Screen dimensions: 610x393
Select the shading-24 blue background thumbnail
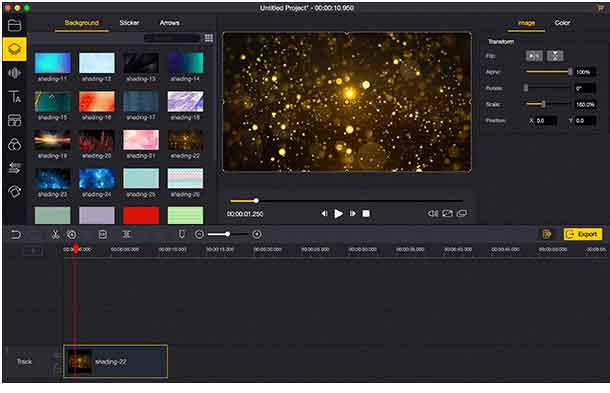97,179
